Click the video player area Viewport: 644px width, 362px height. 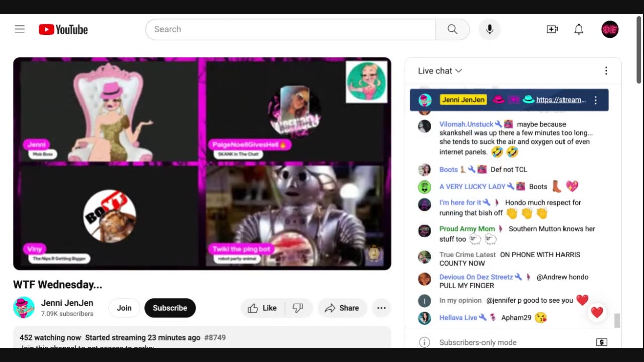tap(202, 164)
